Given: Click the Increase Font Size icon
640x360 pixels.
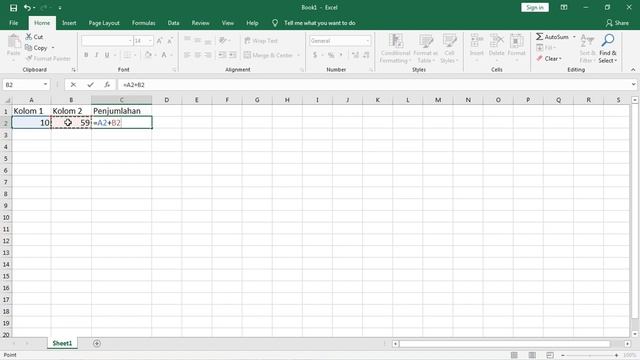Looking at the screenshot, I should coord(160,41).
